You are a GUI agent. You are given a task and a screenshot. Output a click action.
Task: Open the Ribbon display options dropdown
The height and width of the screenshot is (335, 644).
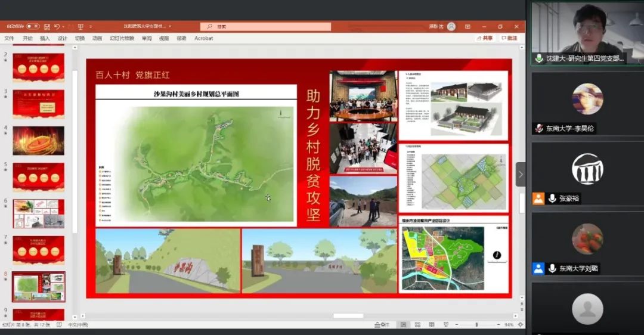(467, 27)
